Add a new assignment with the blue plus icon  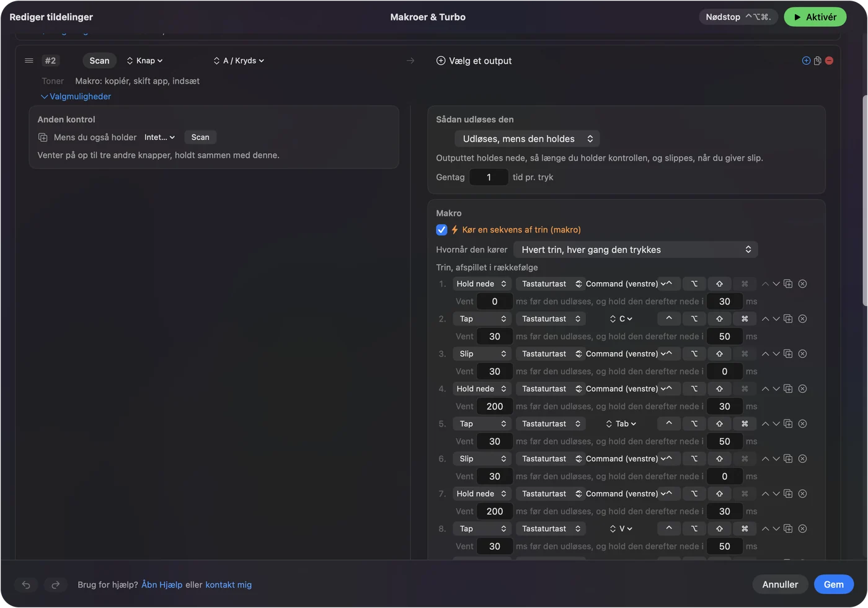pos(806,61)
